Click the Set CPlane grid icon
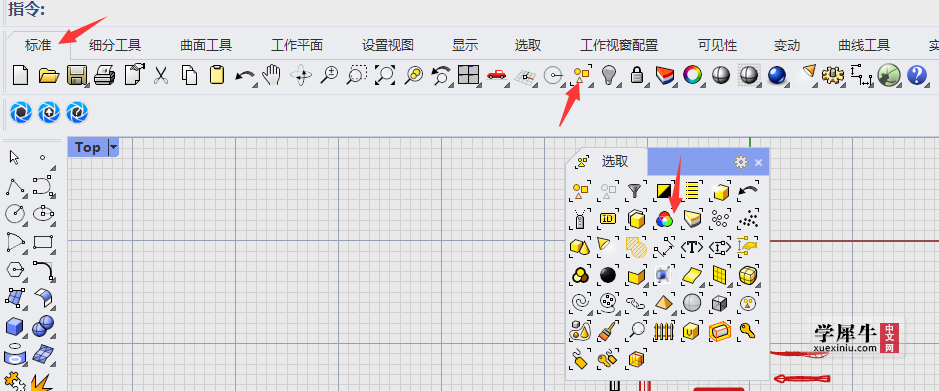Viewport: 939px width, 391px height. [x=525, y=77]
